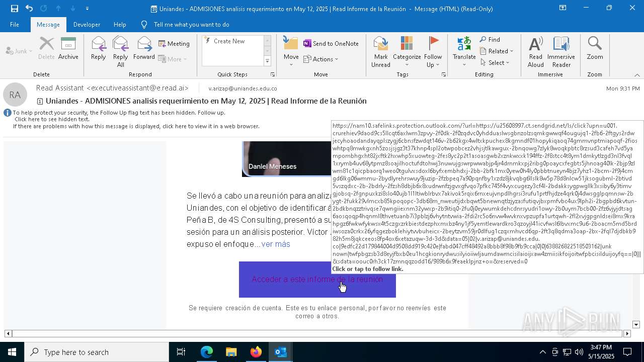Open Quick Steps dialog launcher

(x=273, y=74)
